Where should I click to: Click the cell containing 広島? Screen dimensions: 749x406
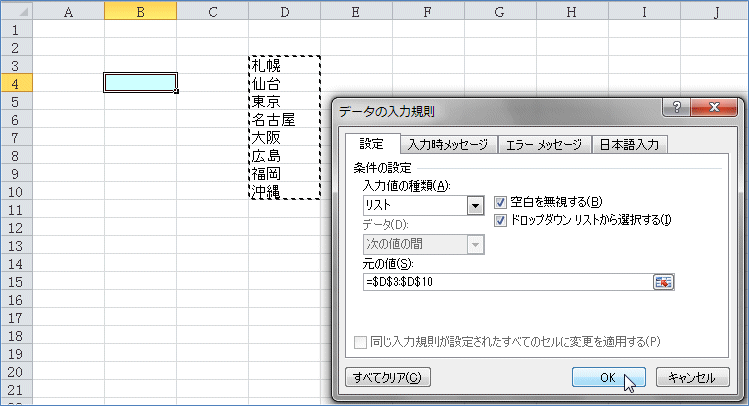[285, 155]
